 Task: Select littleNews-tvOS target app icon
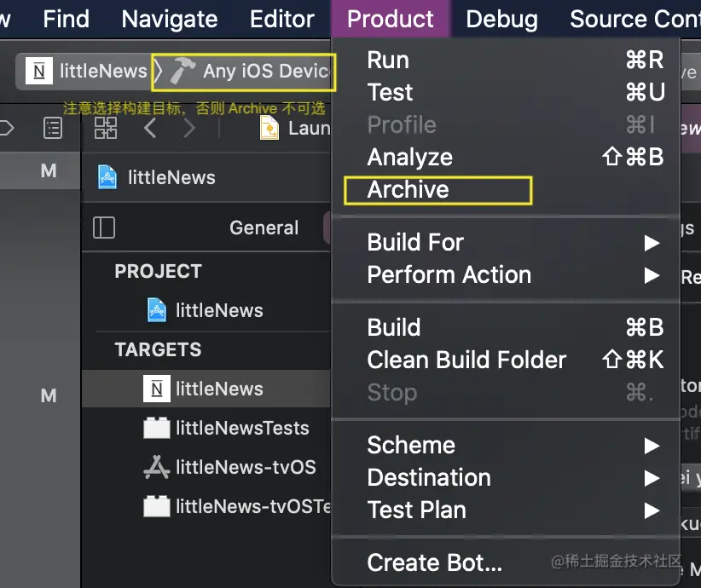tap(156, 467)
